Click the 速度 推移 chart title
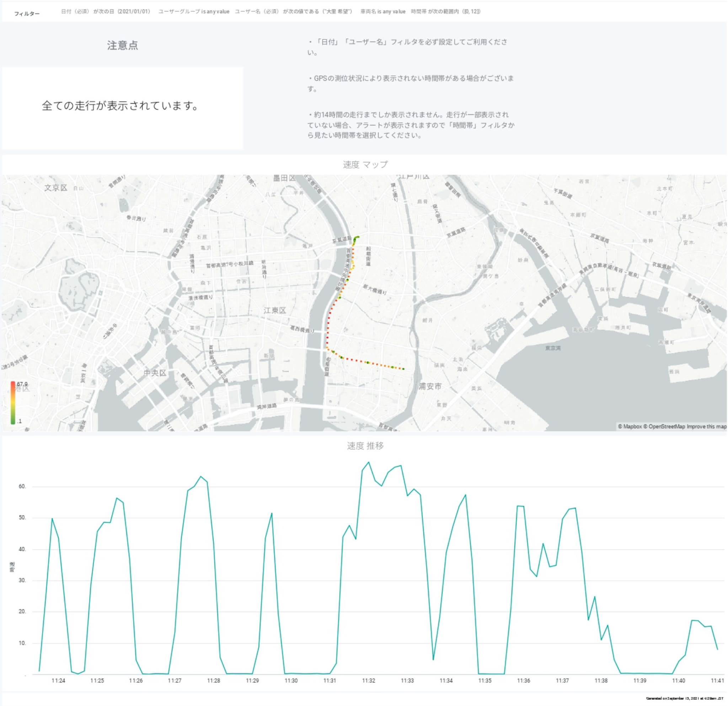This screenshot has height=706, width=728. coord(365,446)
